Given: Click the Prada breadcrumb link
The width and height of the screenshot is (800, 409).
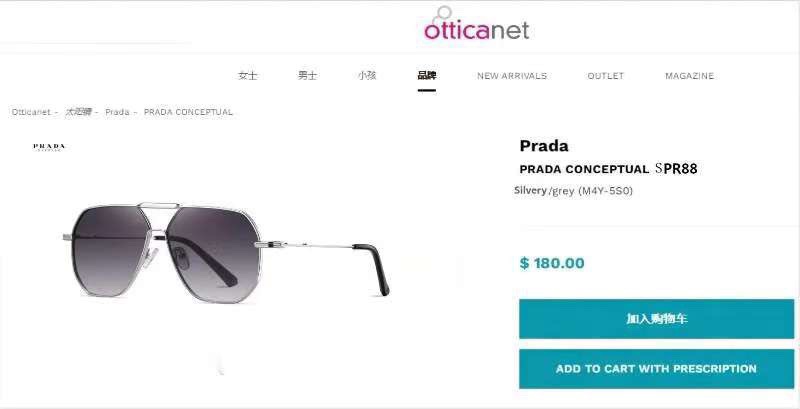Looking at the screenshot, I should pos(117,112).
